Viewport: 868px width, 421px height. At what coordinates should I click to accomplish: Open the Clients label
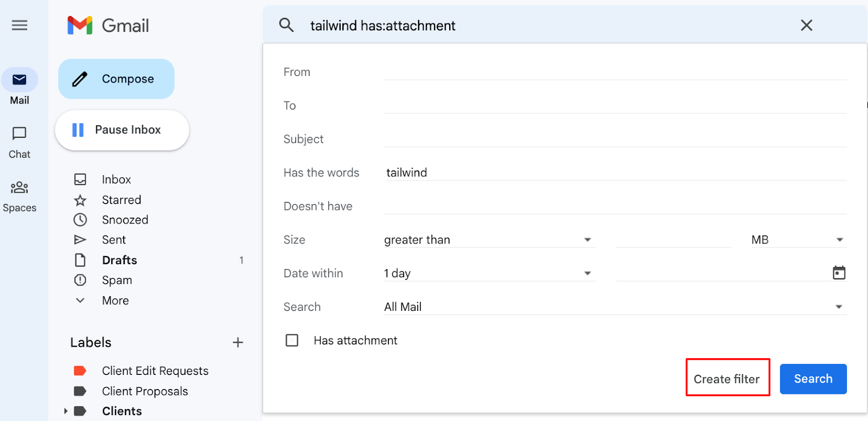pos(122,411)
